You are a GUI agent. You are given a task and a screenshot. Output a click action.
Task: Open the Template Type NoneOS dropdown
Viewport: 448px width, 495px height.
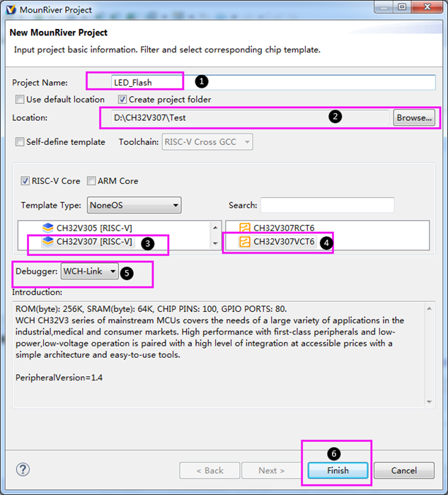click(134, 205)
